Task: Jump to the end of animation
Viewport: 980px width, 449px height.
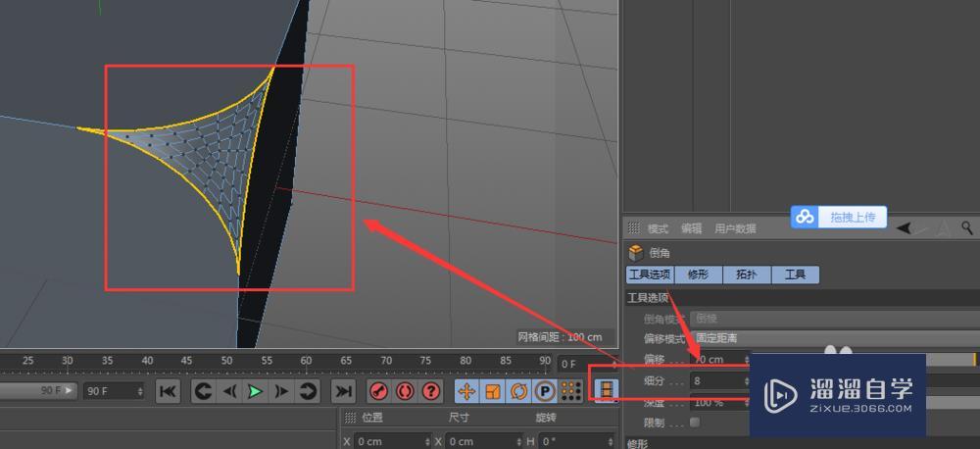Action: [343, 391]
